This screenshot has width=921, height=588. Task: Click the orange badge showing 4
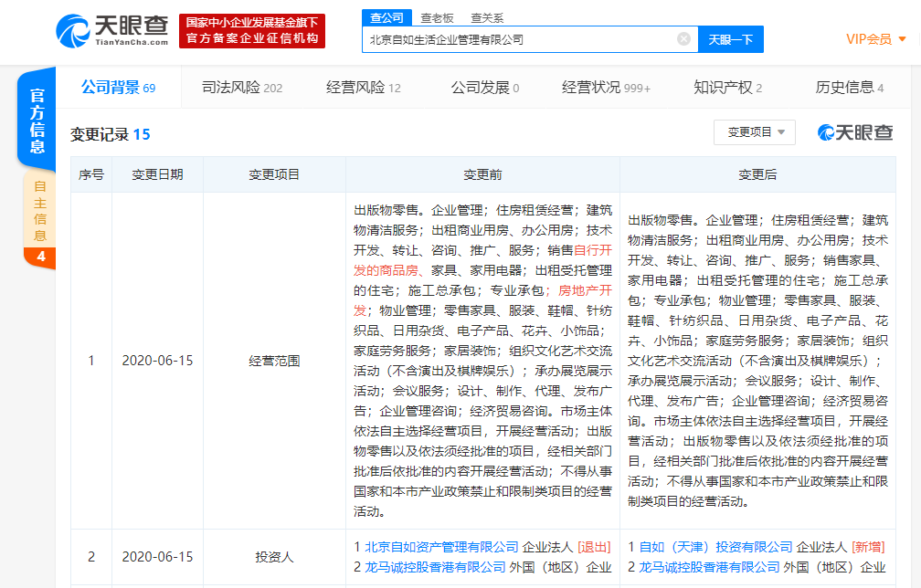click(40, 257)
